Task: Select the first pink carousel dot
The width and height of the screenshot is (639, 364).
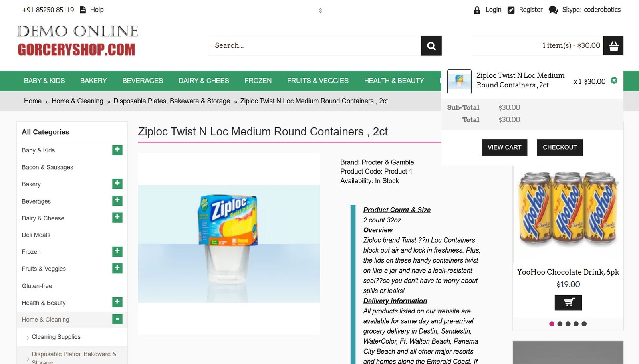Action: click(x=552, y=324)
